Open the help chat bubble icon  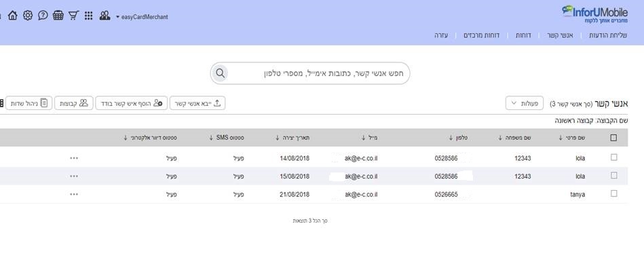pyautogui.click(x=43, y=16)
